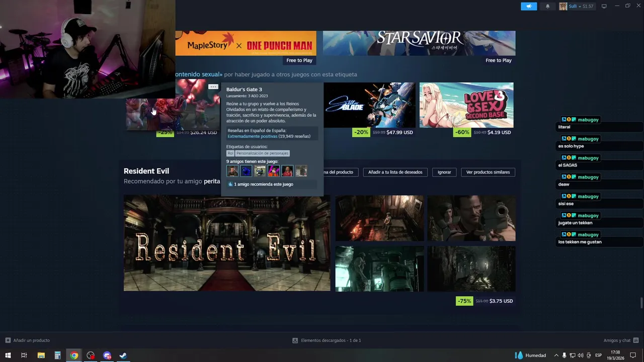Click the 'el SAGAS' chat message
The height and width of the screenshot is (362, 644).
(x=568, y=165)
